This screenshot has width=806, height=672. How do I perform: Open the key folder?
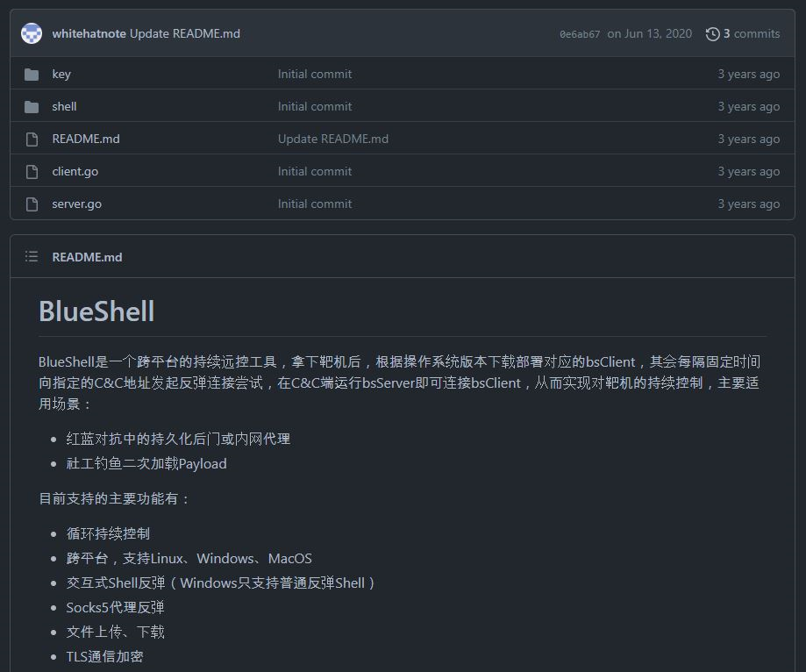61,74
